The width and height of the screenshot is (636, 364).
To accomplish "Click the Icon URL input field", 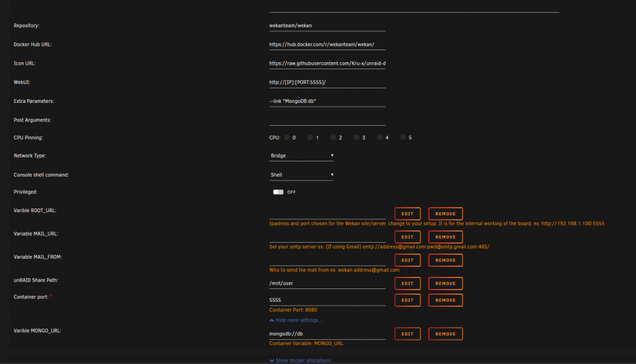I will tap(328, 64).
